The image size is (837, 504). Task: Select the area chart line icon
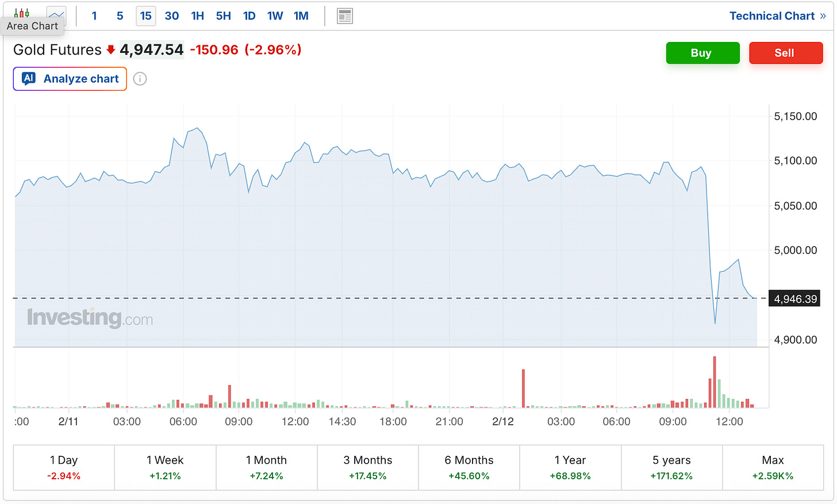coord(56,14)
